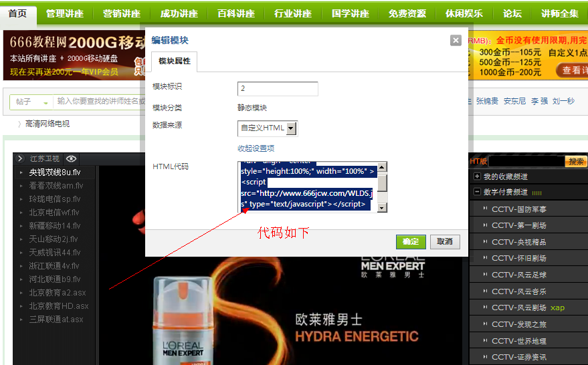588x365 pixels.
Task: Select channel CCTV-风云足球
Action: (519, 275)
